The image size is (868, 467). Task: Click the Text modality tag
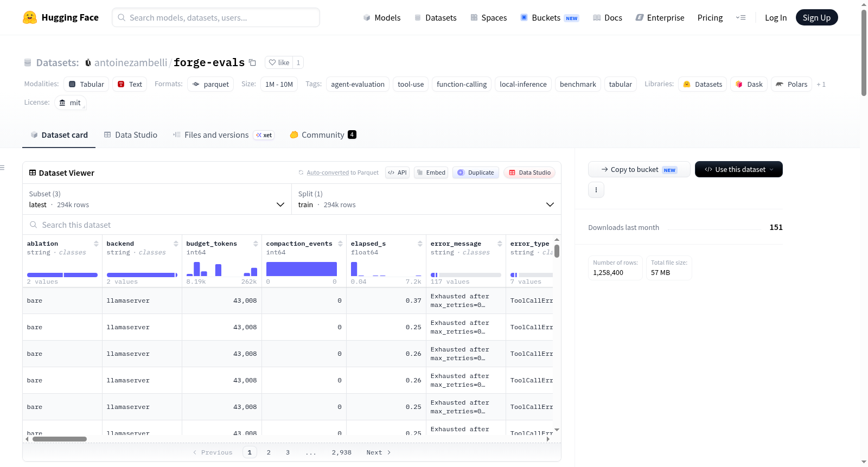(130, 84)
